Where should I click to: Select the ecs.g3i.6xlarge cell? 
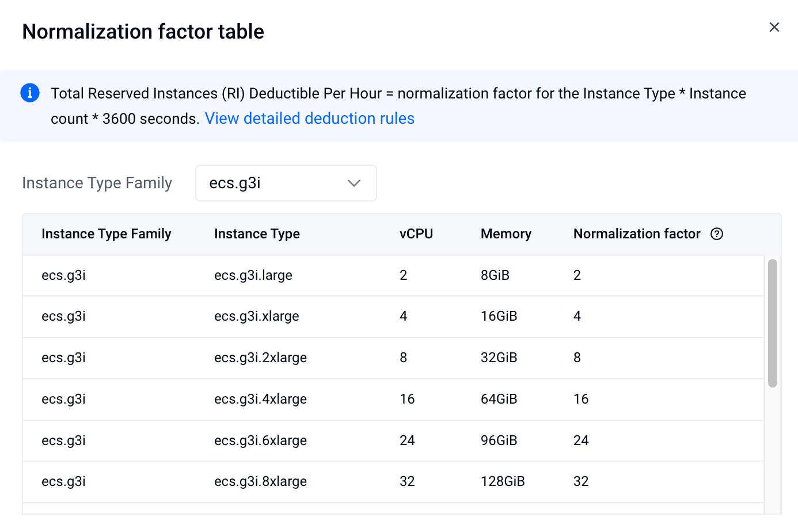[260, 440]
